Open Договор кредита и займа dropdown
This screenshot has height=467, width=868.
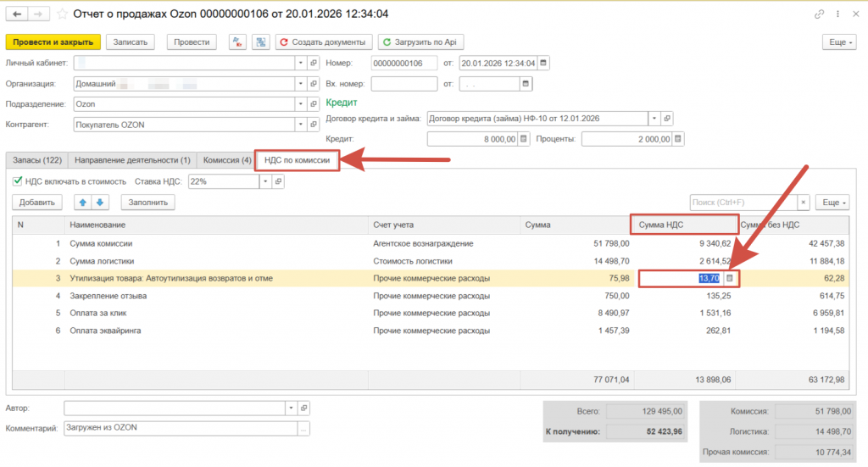[x=654, y=119]
